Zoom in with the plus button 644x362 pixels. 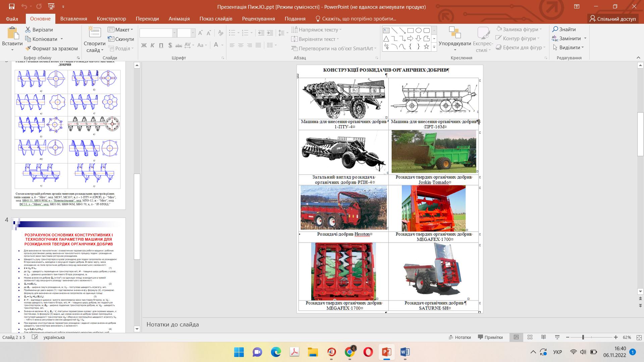click(x=616, y=337)
